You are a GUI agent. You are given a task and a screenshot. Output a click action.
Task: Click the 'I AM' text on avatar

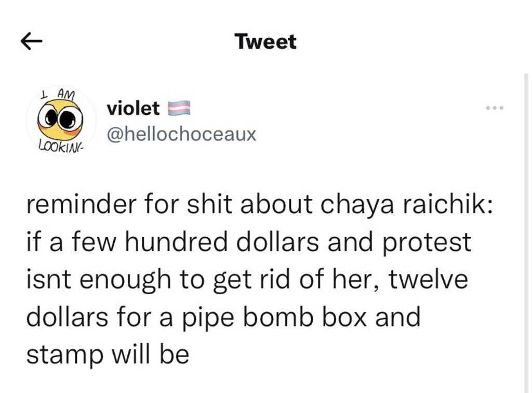(x=58, y=94)
